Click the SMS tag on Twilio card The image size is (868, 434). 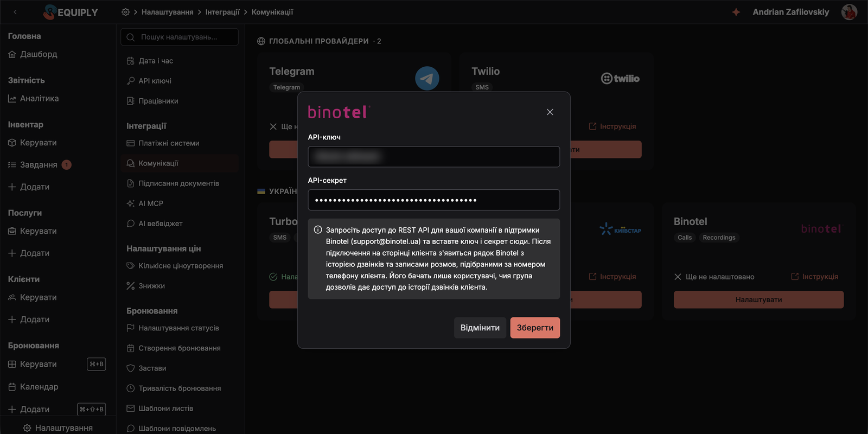[482, 87]
